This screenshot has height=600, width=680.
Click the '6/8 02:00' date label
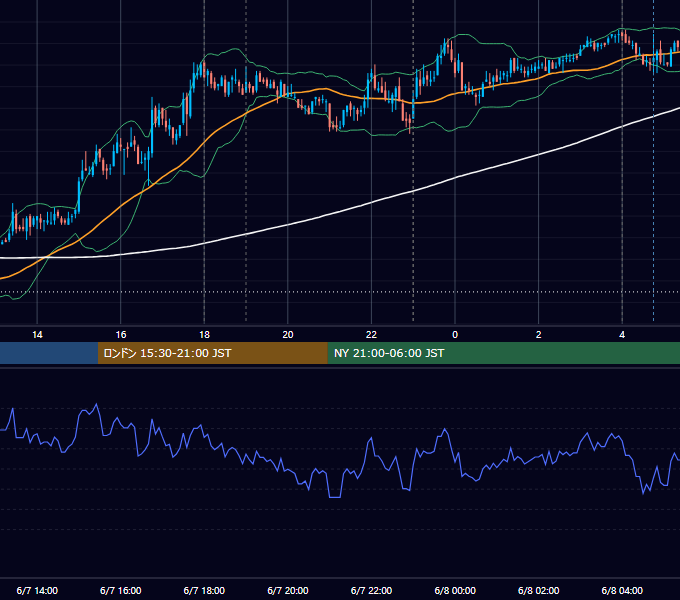[x=539, y=590]
